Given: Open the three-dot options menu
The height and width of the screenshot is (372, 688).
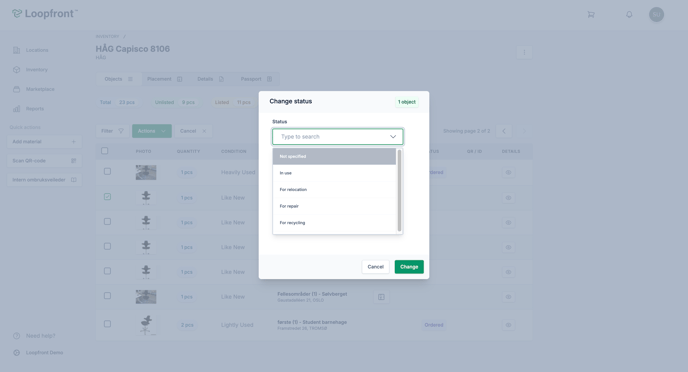Looking at the screenshot, I should (x=524, y=53).
